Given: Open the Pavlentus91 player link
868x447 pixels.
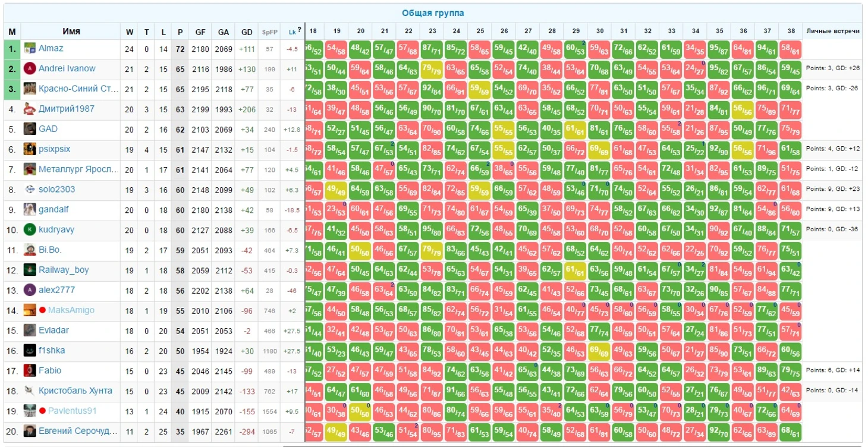Looking at the screenshot, I should coord(73,411).
